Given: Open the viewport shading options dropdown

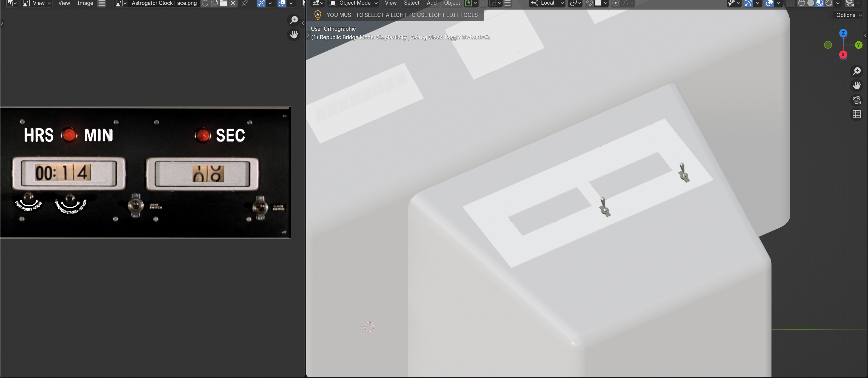Looking at the screenshot, I should pos(838,3).
